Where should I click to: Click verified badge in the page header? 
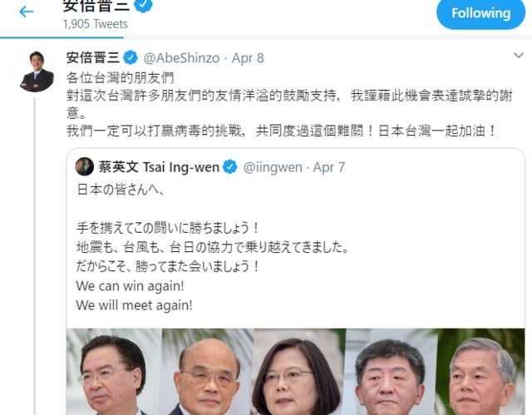tap(144, 6)
